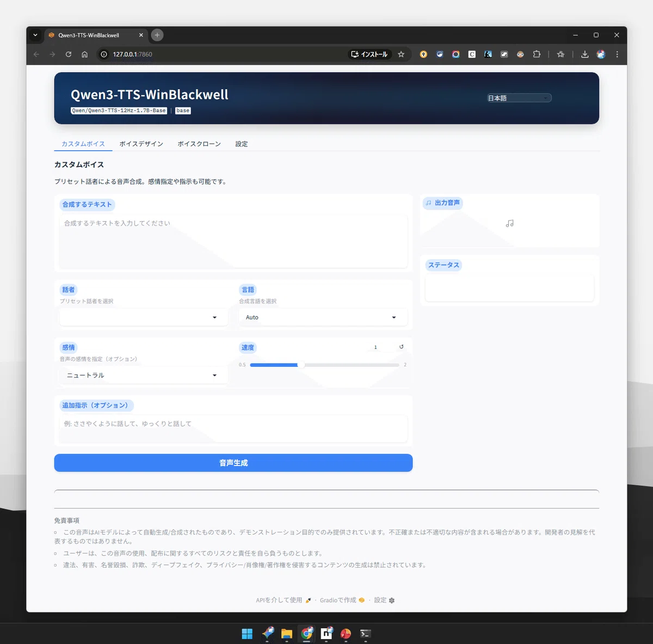The width and height of the screenshot is (653, 644).
Task: Open the tab search chevron
Action: [35, 35]
